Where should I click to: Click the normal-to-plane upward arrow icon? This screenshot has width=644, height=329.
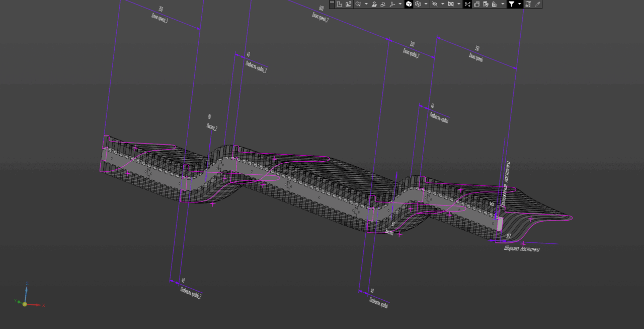point(374,4)
